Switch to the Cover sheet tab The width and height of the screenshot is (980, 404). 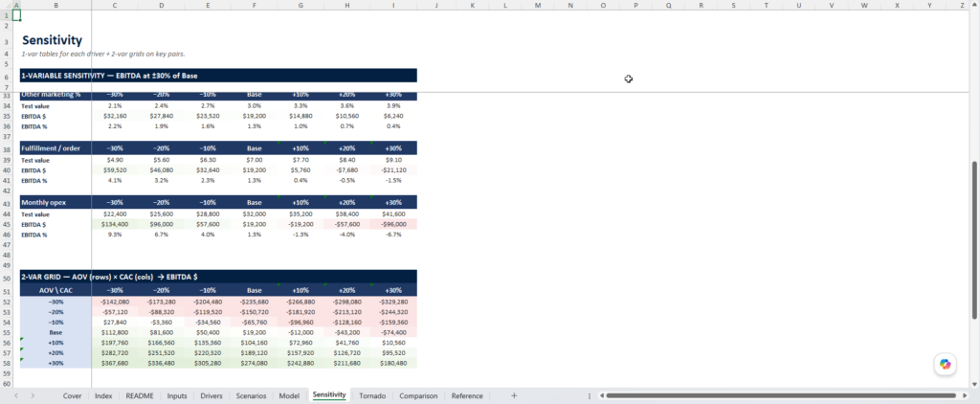click(72, 396)
